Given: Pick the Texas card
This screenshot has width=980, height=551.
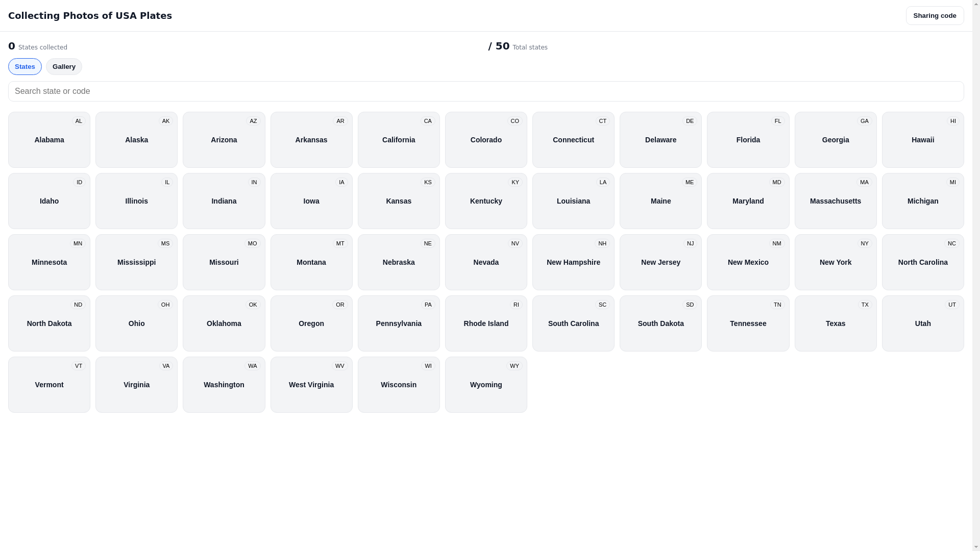Looking at the screenshot, I should pyautogui.click(x=836, y=323).
